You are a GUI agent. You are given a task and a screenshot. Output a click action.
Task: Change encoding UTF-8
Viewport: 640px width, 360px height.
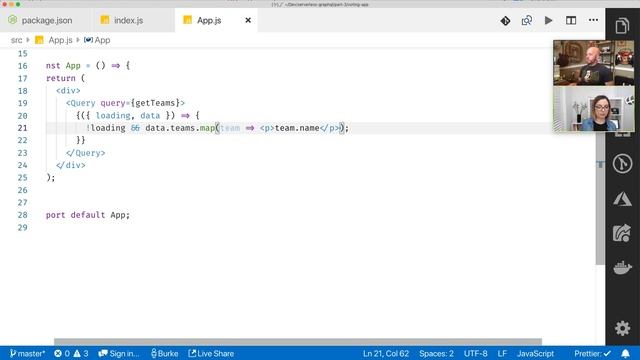(476, 353)
